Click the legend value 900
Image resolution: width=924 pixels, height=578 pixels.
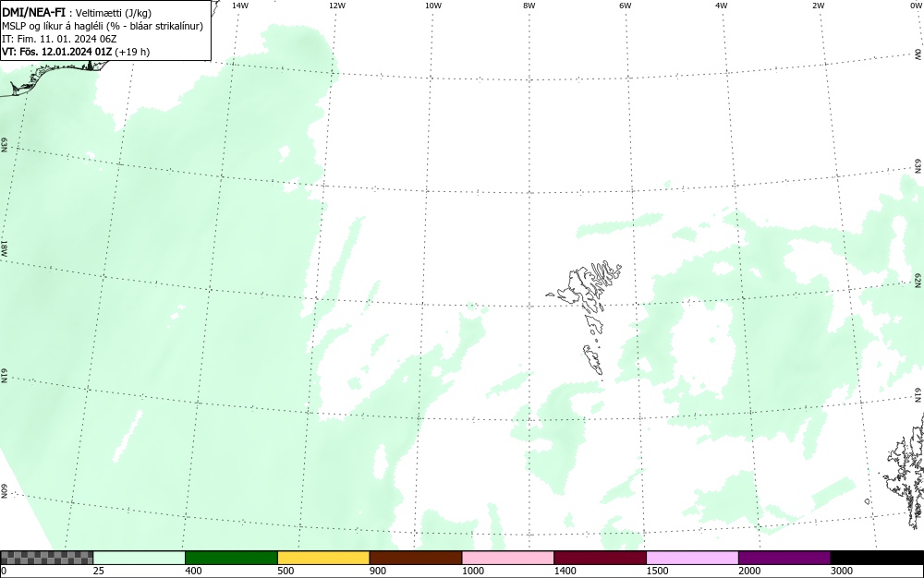(x=378, y=571)
